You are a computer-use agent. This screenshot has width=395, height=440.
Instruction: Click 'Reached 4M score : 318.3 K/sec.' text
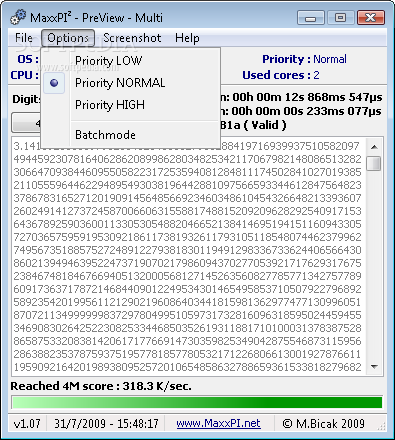coord(101,386)
